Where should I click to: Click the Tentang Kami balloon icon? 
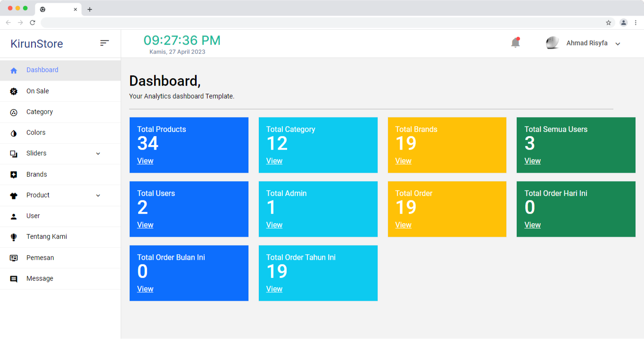click(14, 237)
